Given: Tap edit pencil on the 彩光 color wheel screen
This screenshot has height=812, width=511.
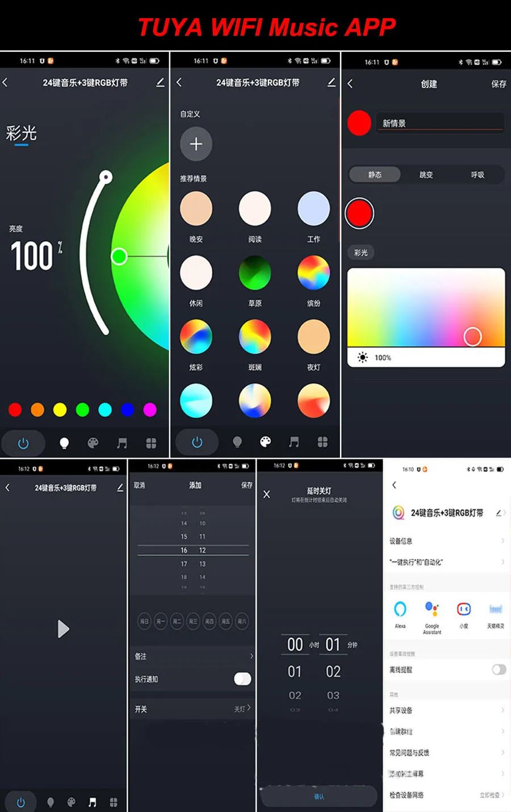Looking at the screenshot, I should coord(160,82).
